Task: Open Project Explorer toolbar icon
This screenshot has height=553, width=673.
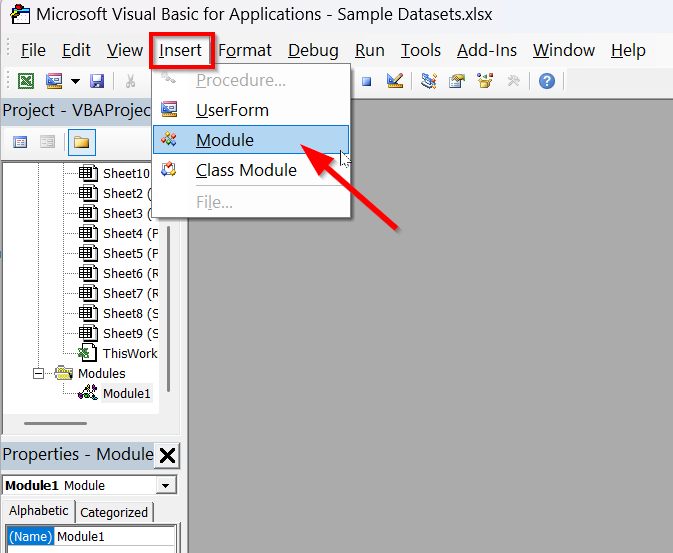Action: [x=429, y=81]
